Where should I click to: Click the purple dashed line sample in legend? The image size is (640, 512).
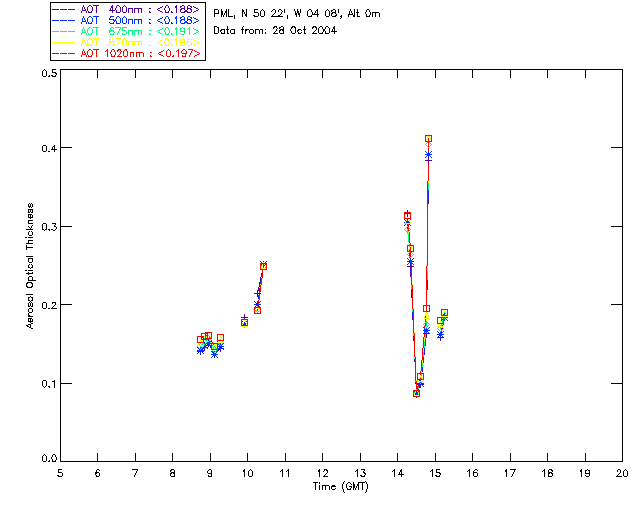pyautogui.click(x=64, y=9)
